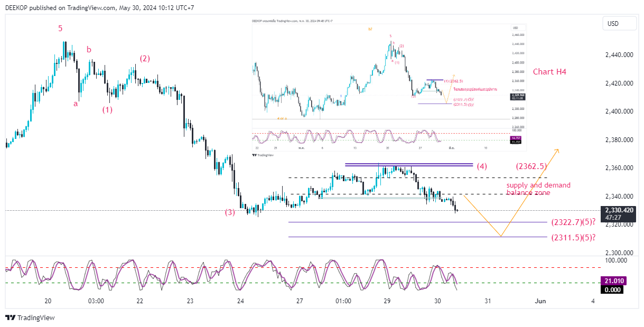
Task: Click the '31' date label on time axis
Action: tap(488, 301)
